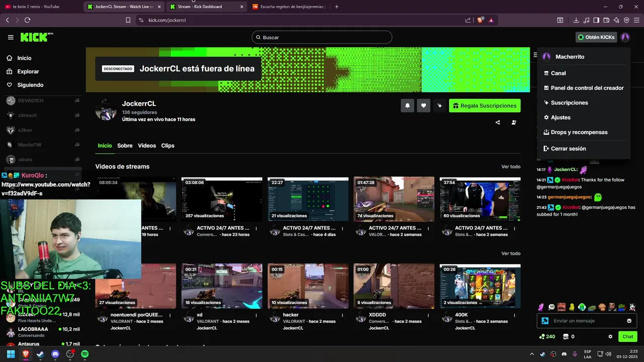Select the sobbing earth headphones emote
Screen dimensions: 644x362
pyautogui.click(x=582, y=307)
